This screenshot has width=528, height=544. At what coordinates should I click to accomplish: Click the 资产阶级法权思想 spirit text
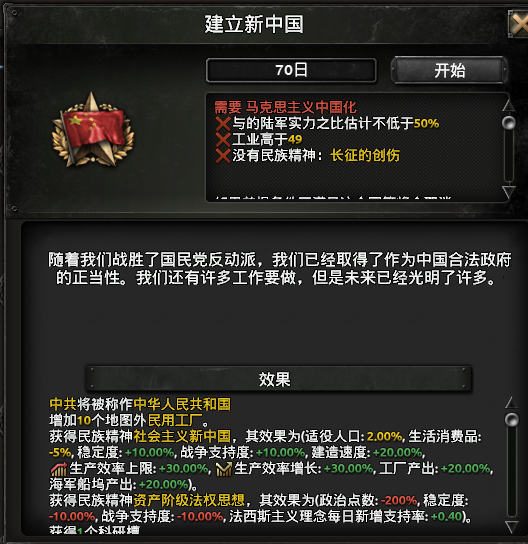[189, 500]
